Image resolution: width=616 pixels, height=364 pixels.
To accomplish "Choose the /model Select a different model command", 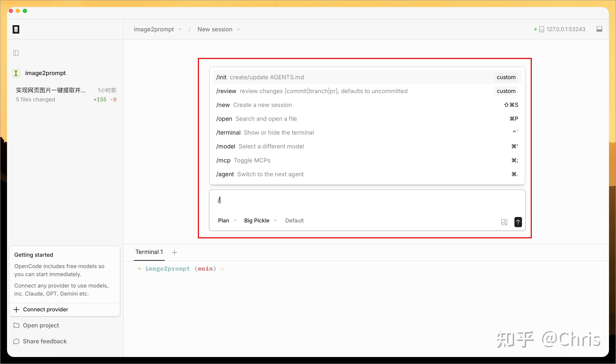I will [x=367, y=146].
